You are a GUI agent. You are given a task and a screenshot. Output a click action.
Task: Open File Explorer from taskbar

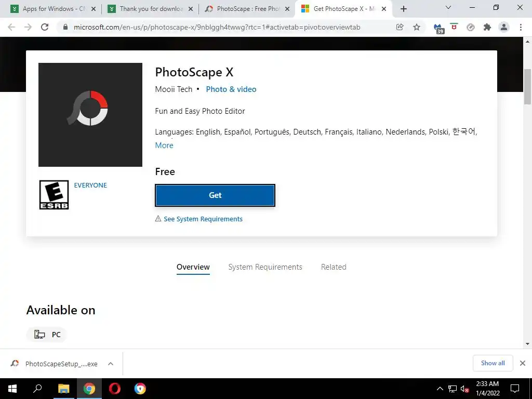click(x=63, y=389)
